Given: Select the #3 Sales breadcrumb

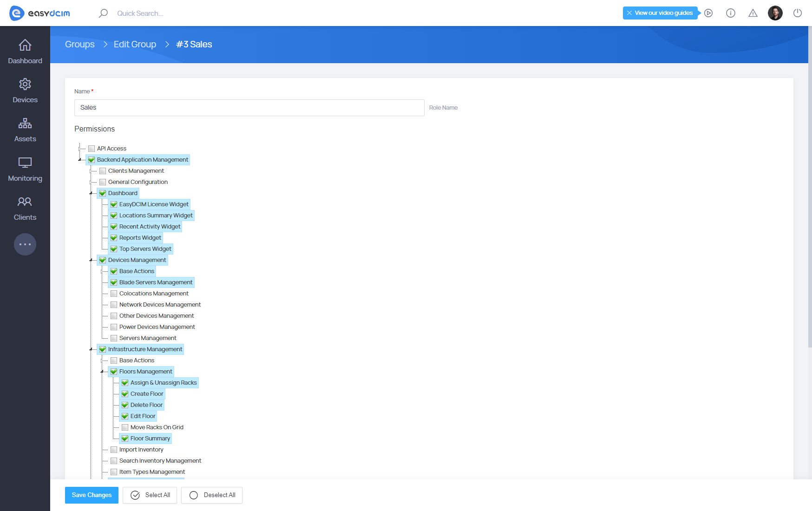Looking at the screenshot, I should [194, 44].
